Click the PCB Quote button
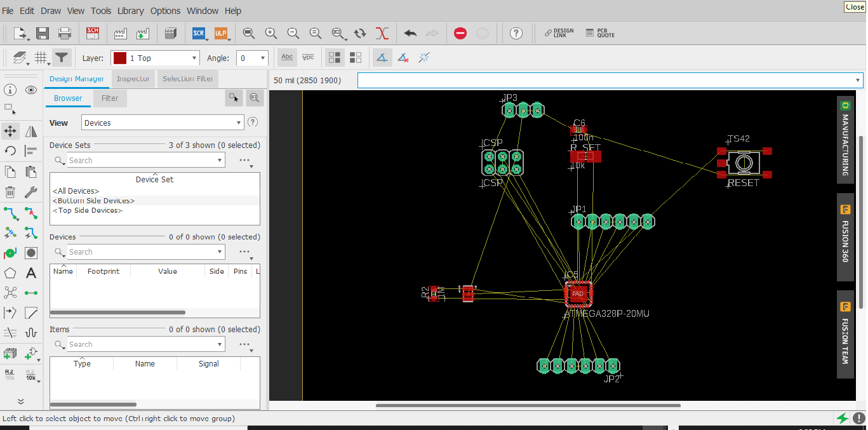 600,33
